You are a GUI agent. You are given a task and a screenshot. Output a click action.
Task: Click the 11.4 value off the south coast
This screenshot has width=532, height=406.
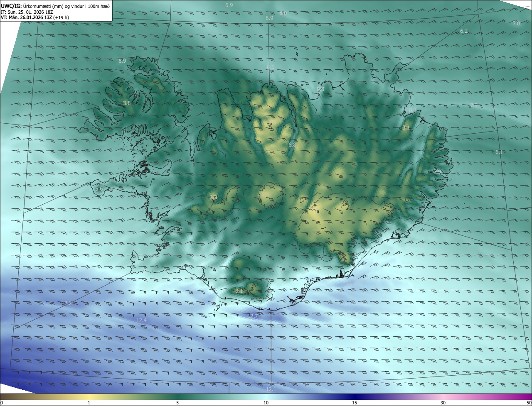coord(352,283)
